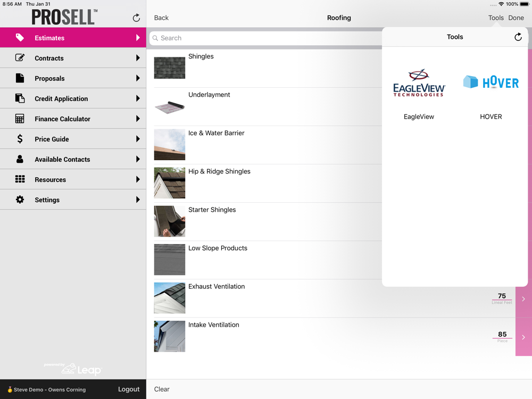Focus the Search field
The height and width of the screenshot is (399, 532).
click(265, 38)
